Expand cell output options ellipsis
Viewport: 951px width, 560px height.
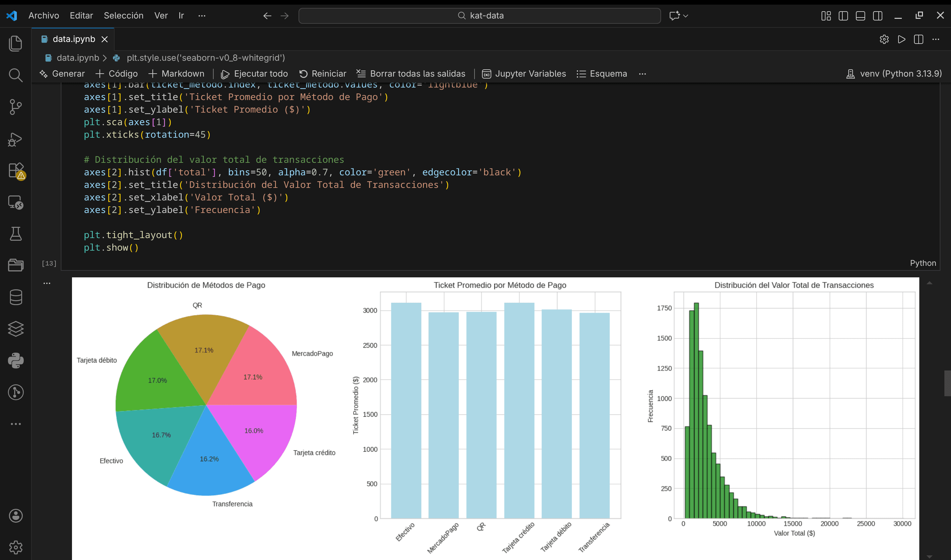(47, 283)
